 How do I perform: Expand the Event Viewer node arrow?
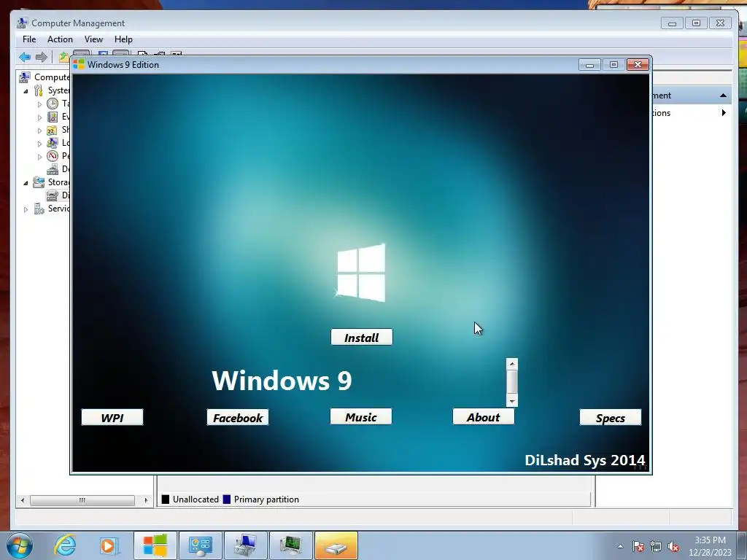[x=39, y=117]
